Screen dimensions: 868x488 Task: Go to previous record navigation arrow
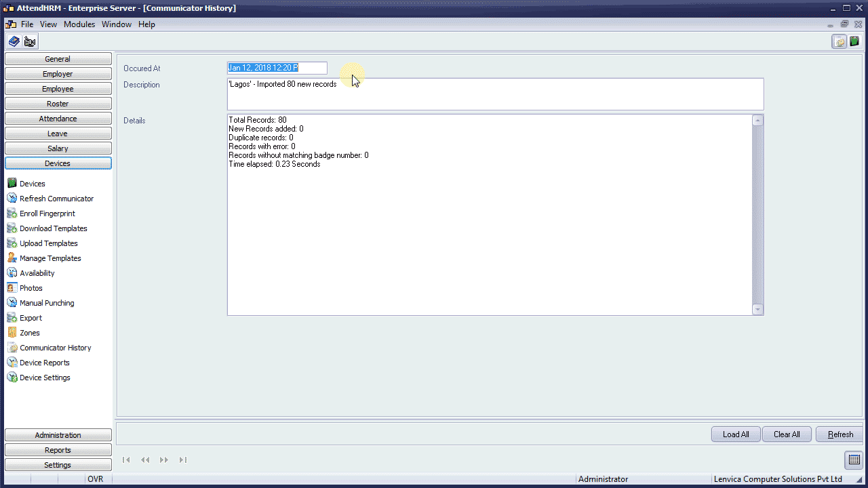pyautogui.click(x=145, y=460)
